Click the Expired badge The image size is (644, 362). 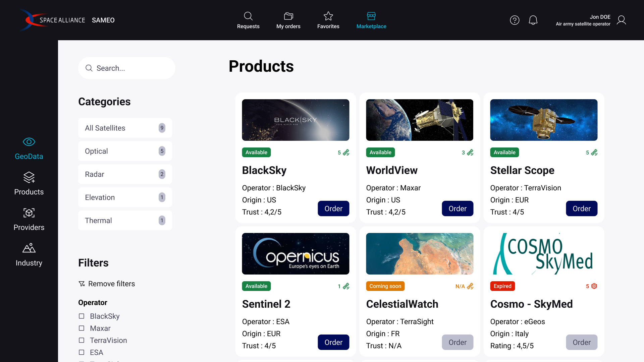[502, 286]
